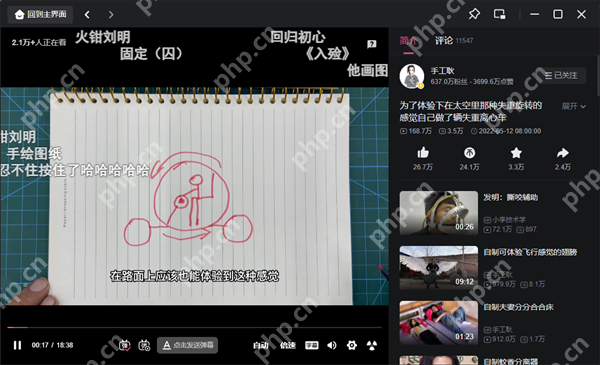The height and width of the screenshot is (365, 600).
Task: Favorite the video with the star icon
Action: click(516, 153)
